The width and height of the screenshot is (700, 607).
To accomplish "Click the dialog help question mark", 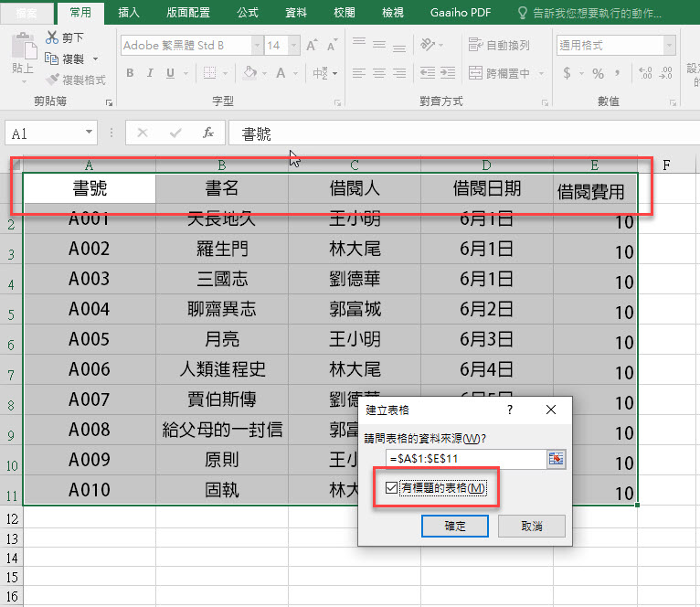I will point(510,410).
